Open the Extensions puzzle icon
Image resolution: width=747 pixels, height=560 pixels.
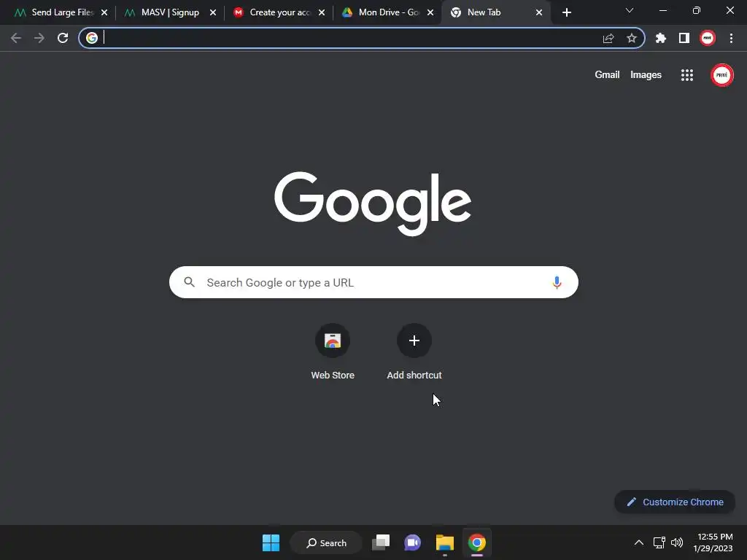point(661,38)
